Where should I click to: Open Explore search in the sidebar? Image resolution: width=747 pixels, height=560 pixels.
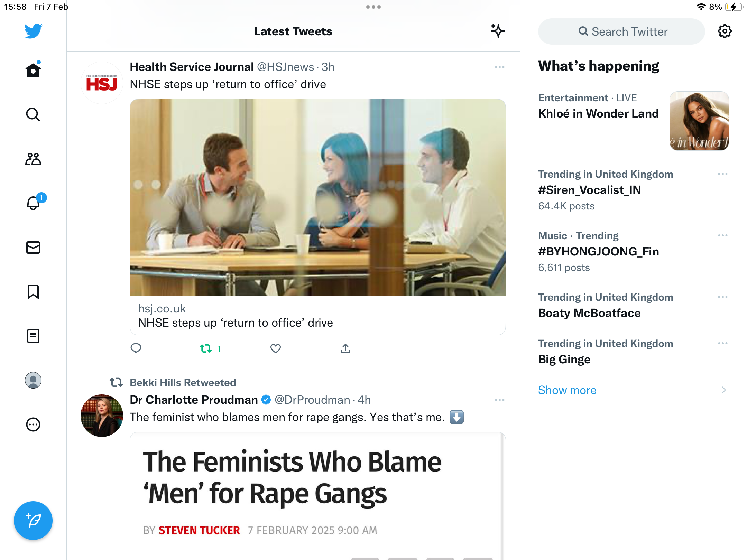[x=33, y=114]
